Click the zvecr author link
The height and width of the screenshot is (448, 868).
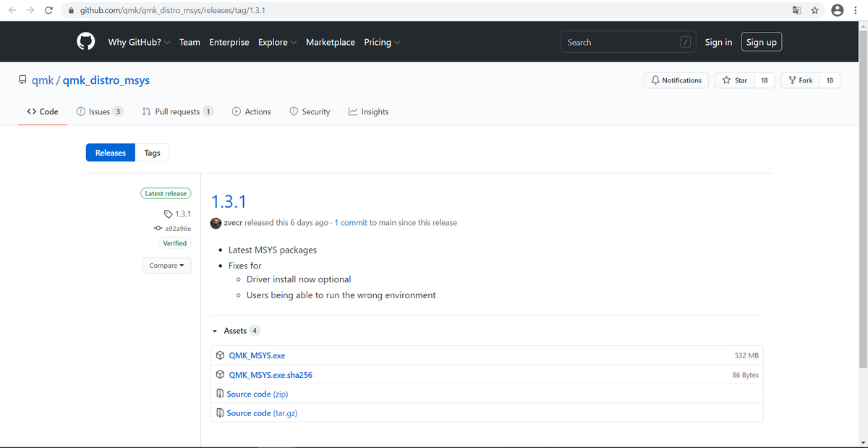(234, 222)
